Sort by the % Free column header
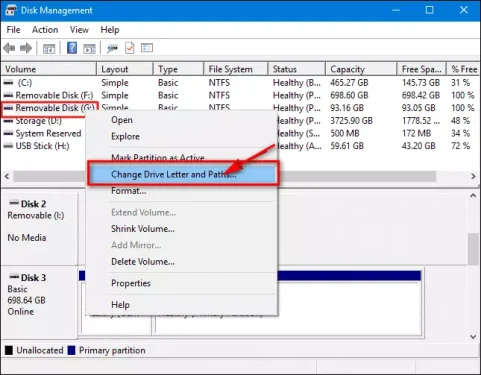 click(463, 69)
